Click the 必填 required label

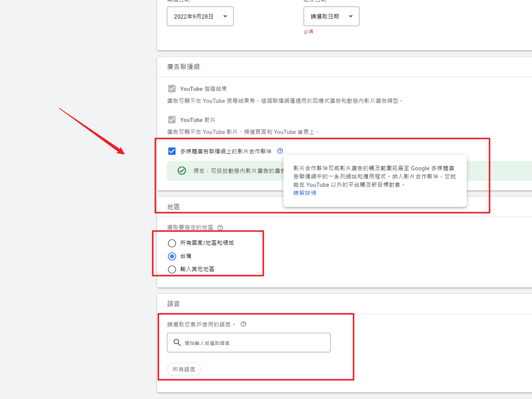[x=308, y=32]
